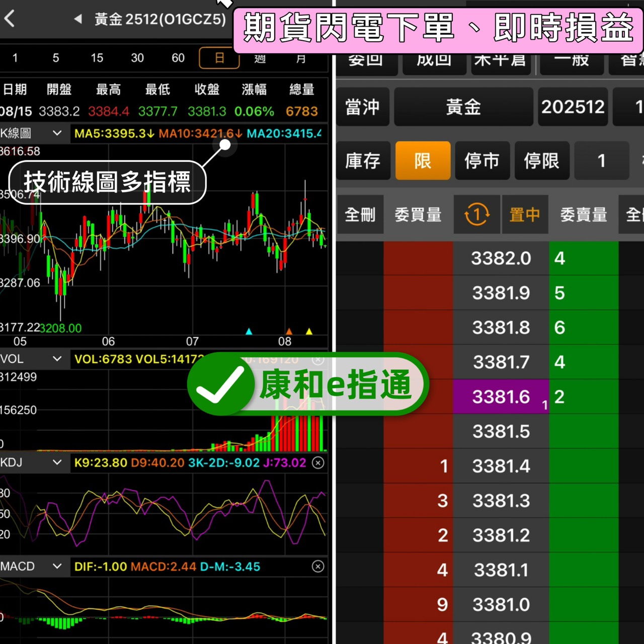This screenshot has height=644, width=644.
Task: Select the 60-minute timeframe tab
Action: point(178,58)
